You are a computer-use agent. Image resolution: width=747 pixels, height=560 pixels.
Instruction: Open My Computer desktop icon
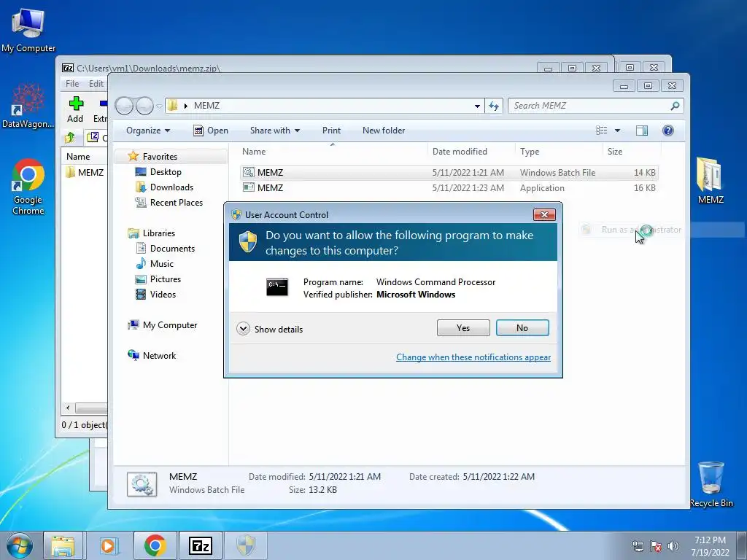pyautogui.click(x=28, y=29)
